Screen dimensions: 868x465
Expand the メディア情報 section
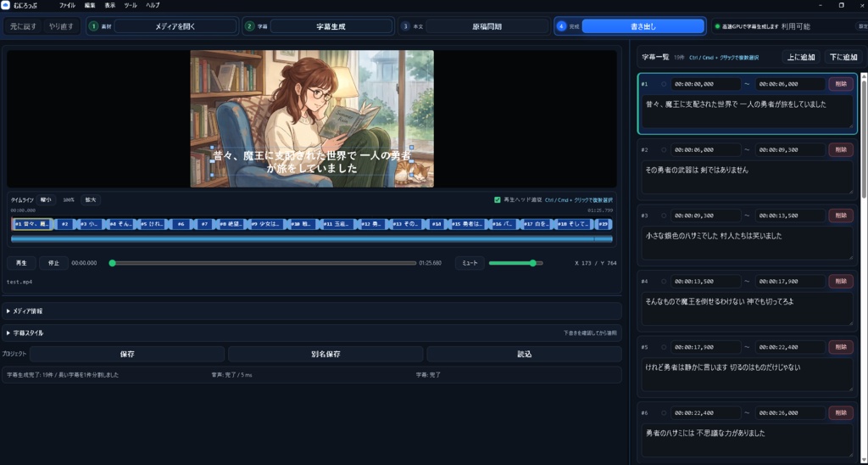[x=312, y=311]
